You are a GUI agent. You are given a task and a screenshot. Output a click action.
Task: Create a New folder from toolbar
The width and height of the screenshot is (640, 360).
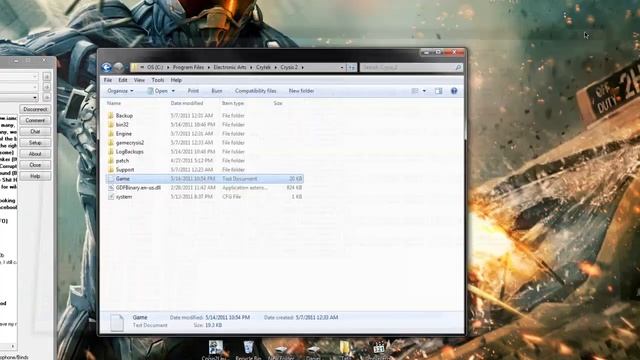click(x=301, y=91)
